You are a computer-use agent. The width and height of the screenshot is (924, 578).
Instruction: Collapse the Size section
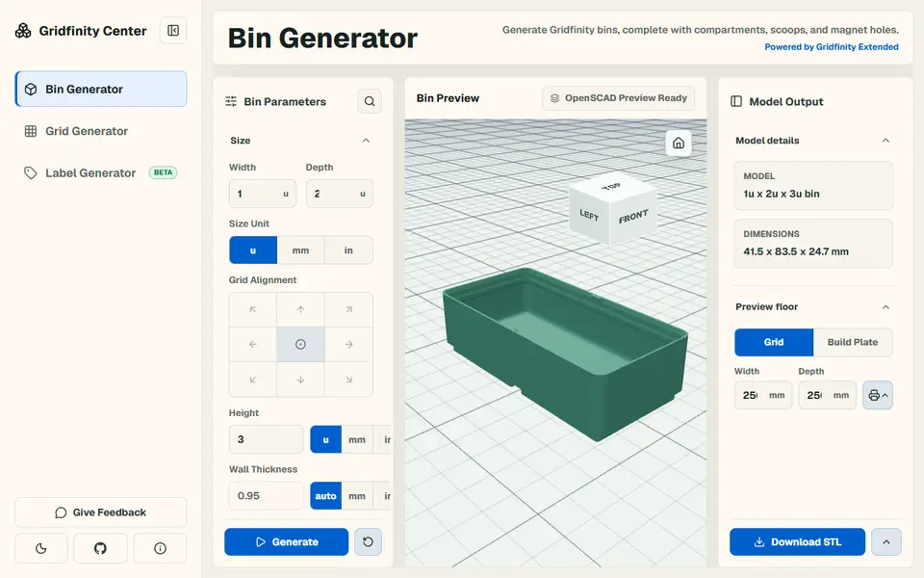pos(366,141)
